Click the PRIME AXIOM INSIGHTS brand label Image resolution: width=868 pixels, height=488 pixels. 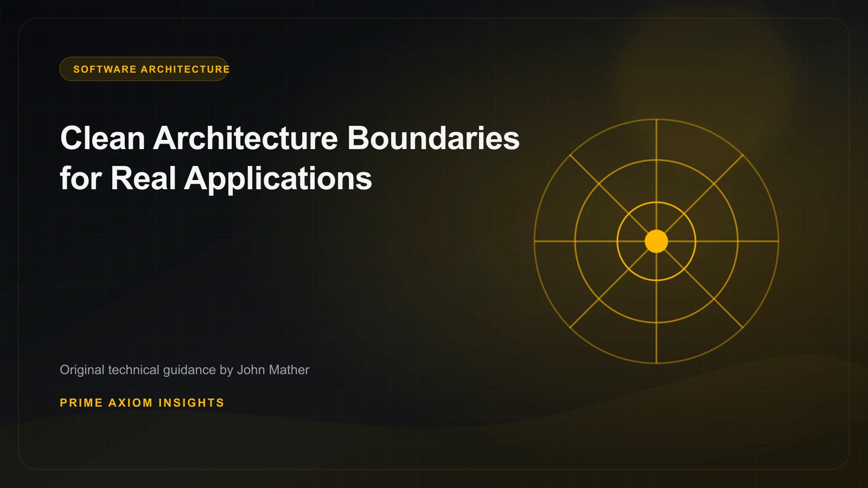[x=142, y=403]
